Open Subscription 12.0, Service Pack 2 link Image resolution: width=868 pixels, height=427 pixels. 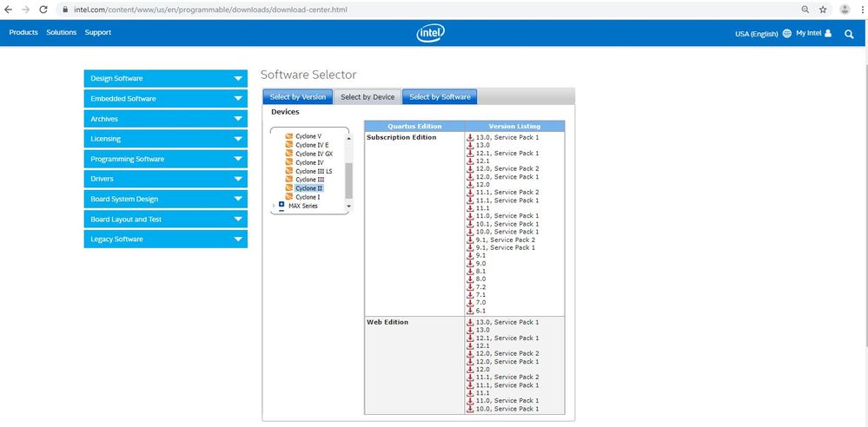pos(507,168)
